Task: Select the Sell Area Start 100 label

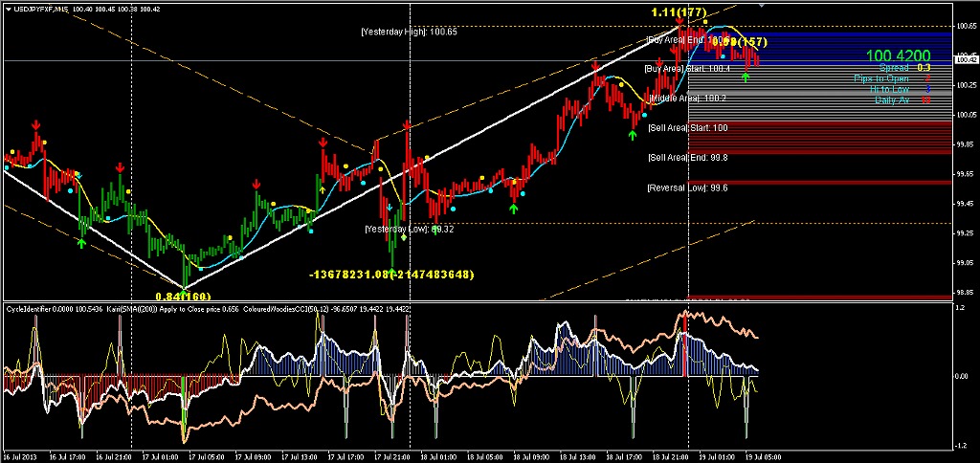Action: (x=688, y=128)
